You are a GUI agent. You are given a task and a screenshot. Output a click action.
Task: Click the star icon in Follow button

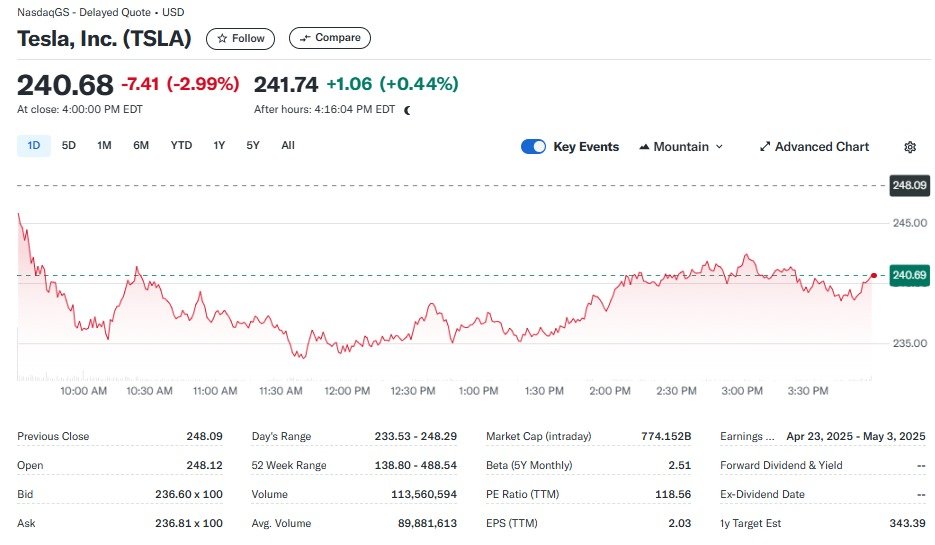(x=222, y=38)
